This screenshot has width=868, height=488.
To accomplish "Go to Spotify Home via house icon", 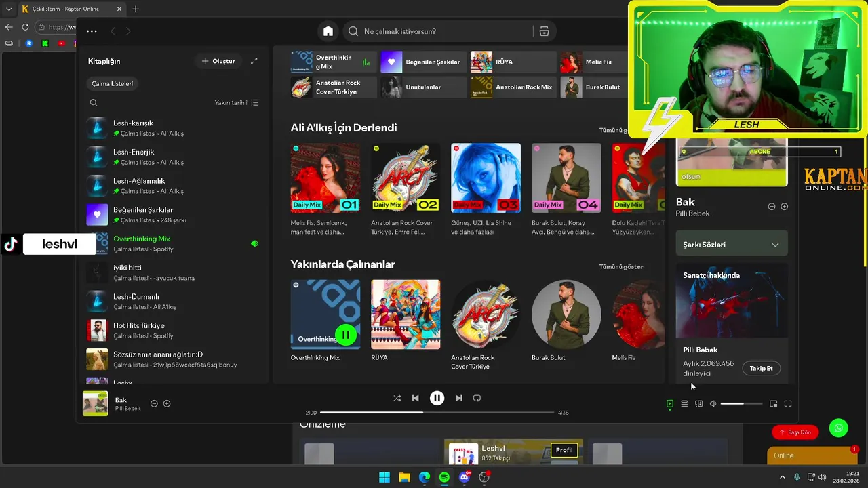I will [328, 31].
